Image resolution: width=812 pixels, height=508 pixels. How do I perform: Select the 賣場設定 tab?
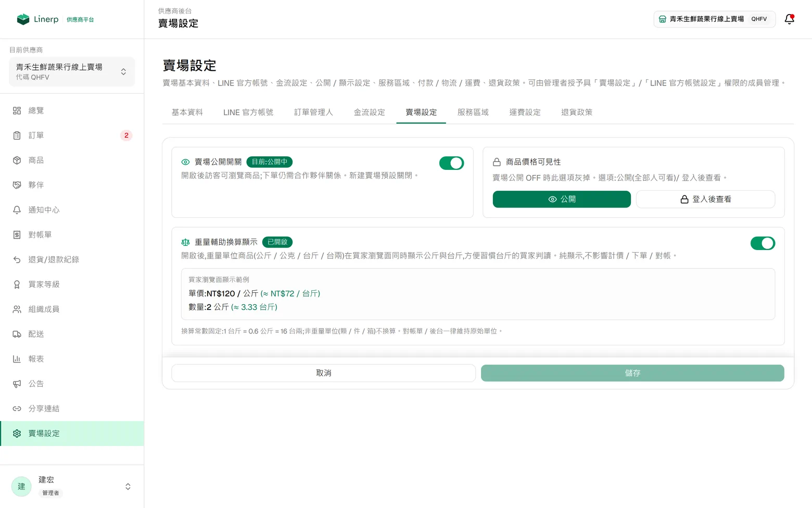421,112
